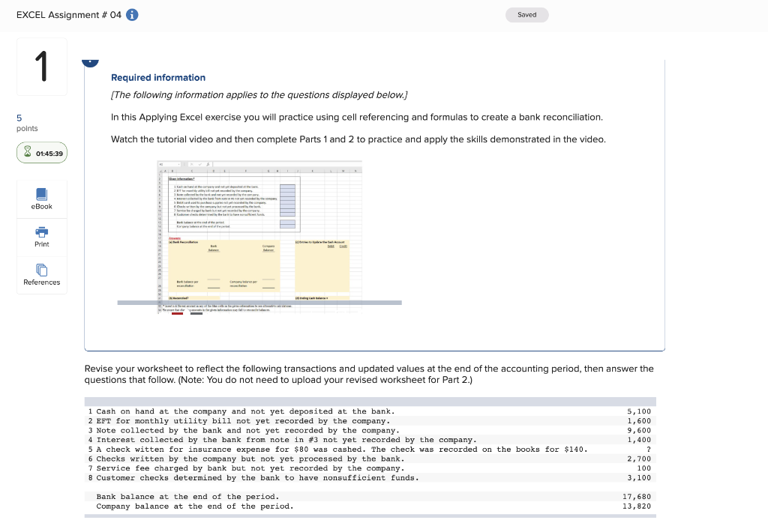
Task: Click the interest collected value 1,400
Action: [x=639, y=440]
